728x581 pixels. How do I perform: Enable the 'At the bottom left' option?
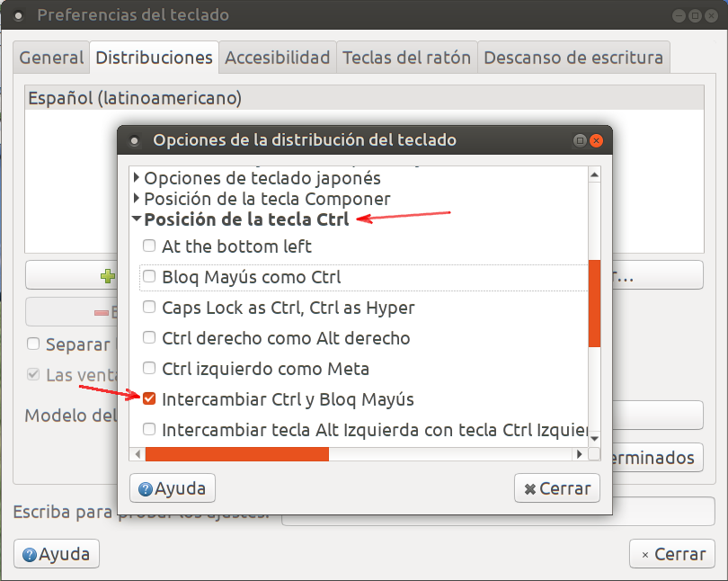coord(148,246)
